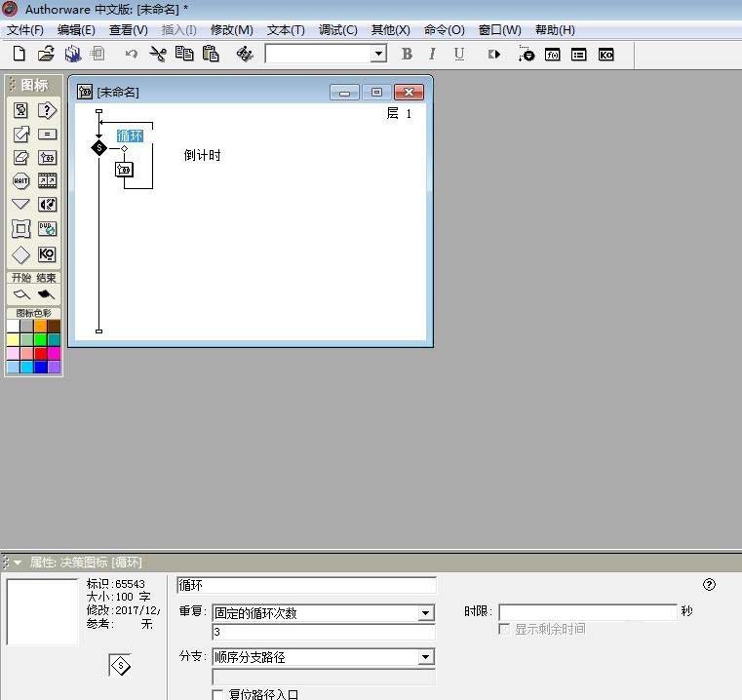The image size is (742, 700).
Task: Select the WAIT icon in palette
Action: pyautogui.click(x=20, y=180)
